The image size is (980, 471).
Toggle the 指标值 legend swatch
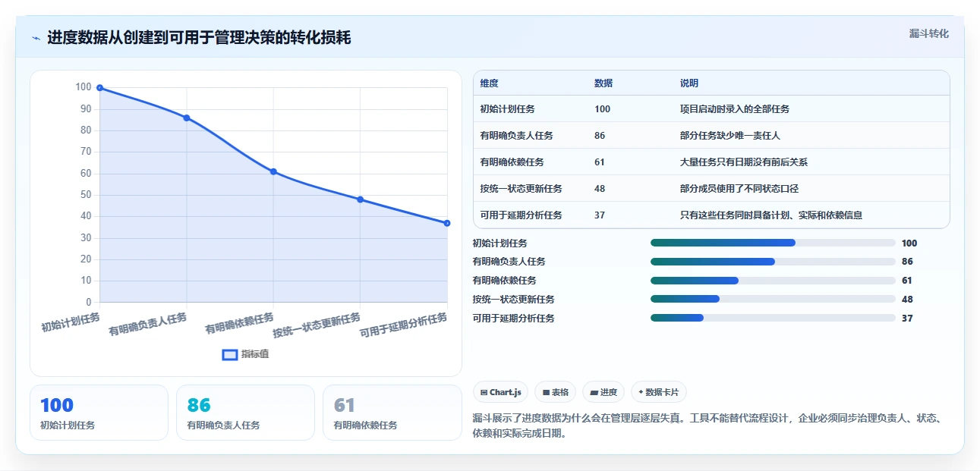(230, 355)
